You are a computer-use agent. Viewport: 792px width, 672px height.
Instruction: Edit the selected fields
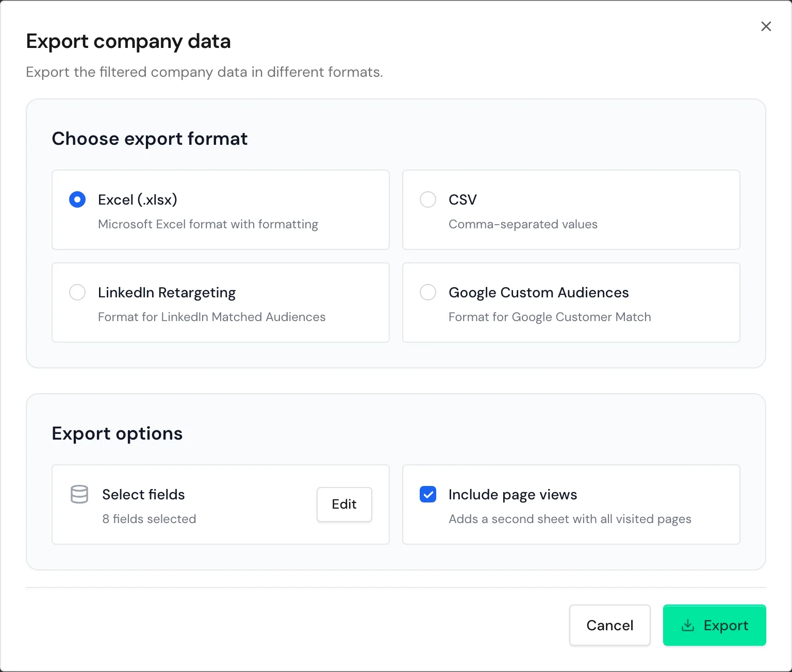[344, 504]
